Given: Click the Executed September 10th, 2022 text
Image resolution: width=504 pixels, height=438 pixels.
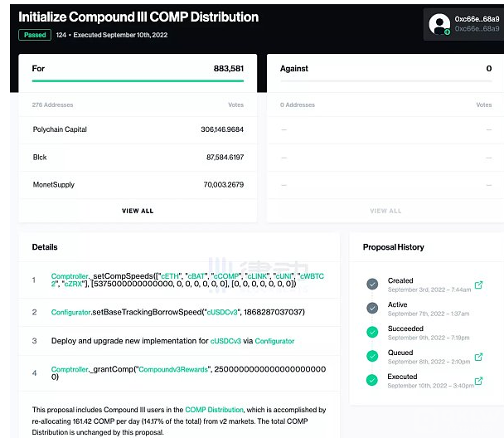Looking at the screenshot, I should 120,35.
